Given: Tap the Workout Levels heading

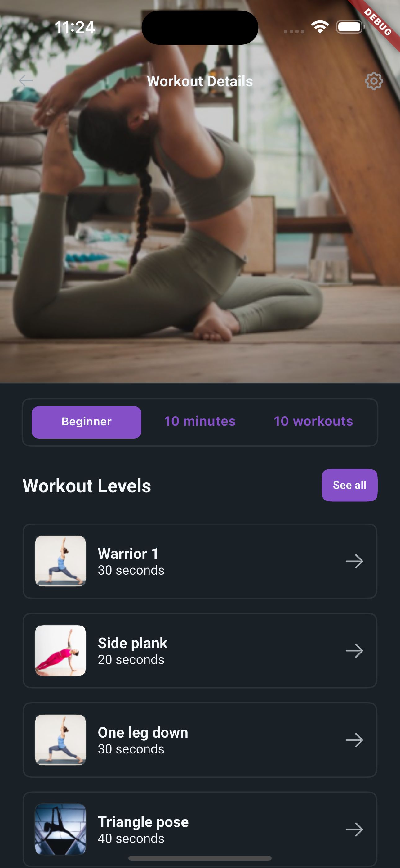Looking at the screenshot, I should pyautogui.click(x=87, y=486).
